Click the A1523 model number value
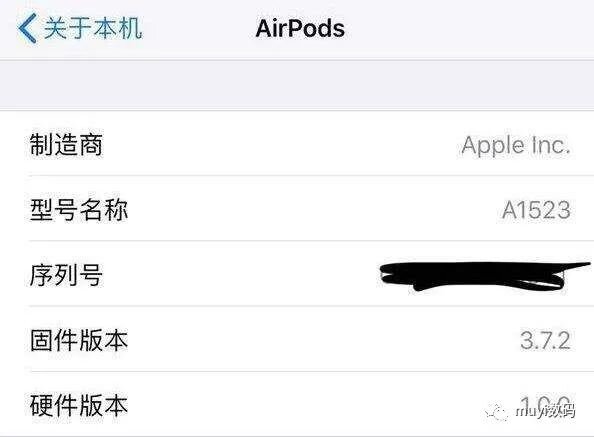The image size is (594, 437). pyautogui.click(x=536, y=210)
